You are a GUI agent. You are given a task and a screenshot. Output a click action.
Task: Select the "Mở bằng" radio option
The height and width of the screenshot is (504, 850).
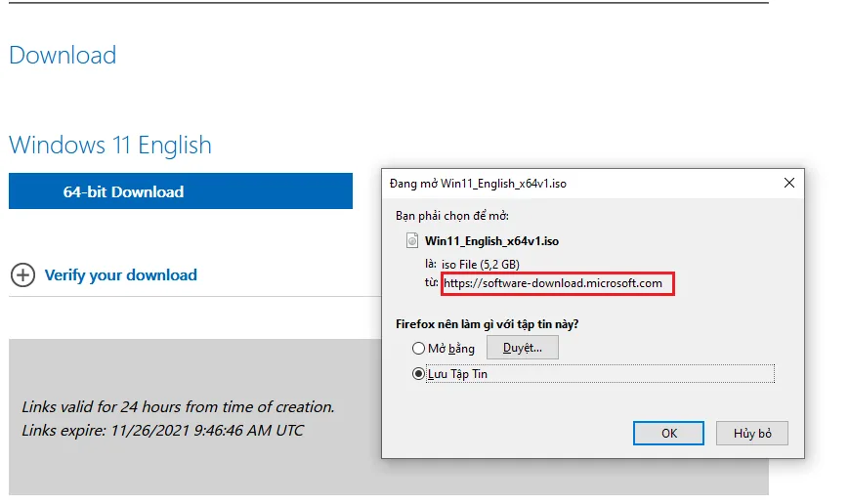(419, 348)
